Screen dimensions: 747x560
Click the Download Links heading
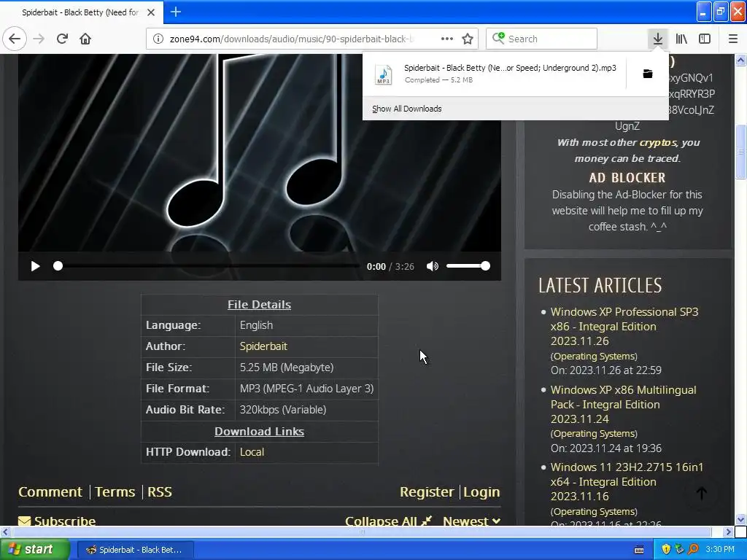259,432
